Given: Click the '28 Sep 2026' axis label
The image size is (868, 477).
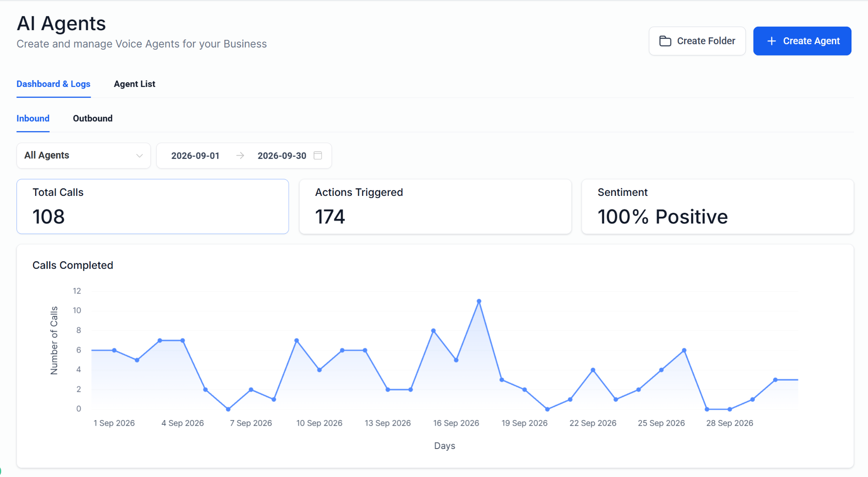Looking at the screenshot, I should 729,423.
